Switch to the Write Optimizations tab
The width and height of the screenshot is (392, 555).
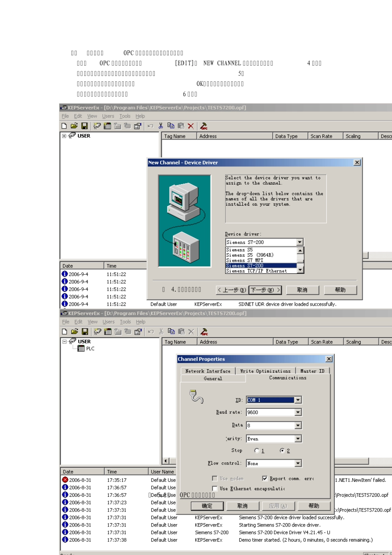(265, 371)
